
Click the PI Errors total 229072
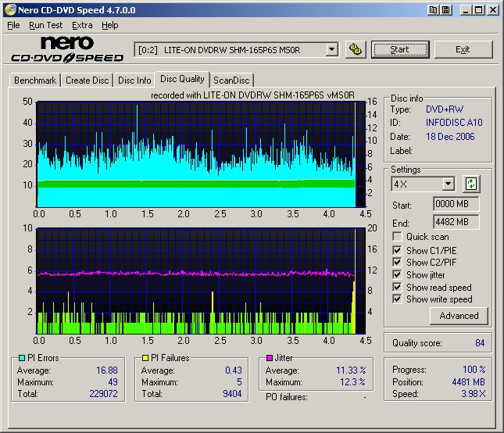pyautogui.click(x=103, y=394)
